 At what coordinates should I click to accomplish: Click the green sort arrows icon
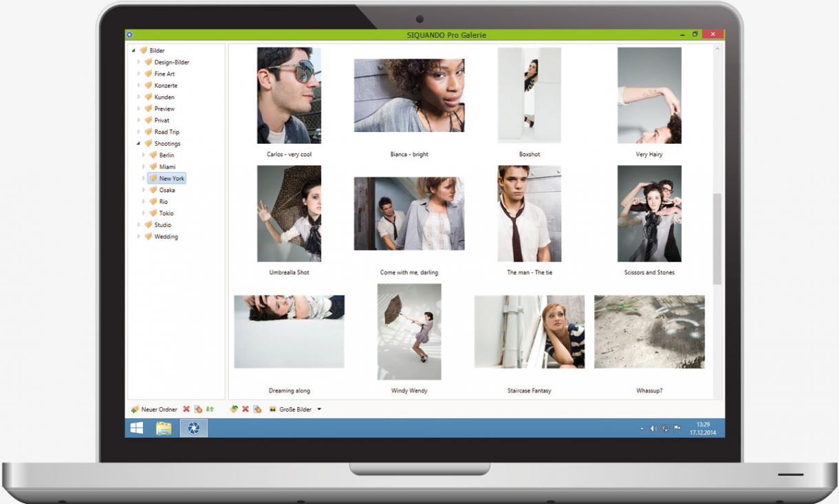point(208,409)
